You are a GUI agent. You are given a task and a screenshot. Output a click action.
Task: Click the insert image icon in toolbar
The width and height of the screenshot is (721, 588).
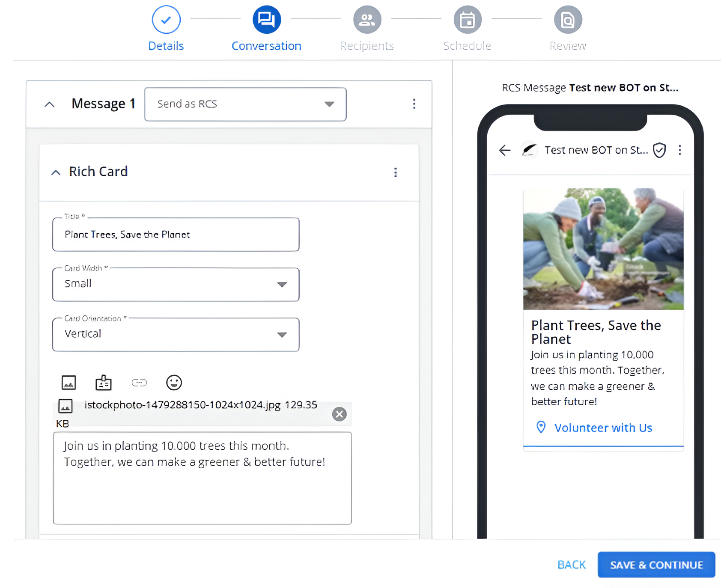pyautogui.click(x=69, y=382)
